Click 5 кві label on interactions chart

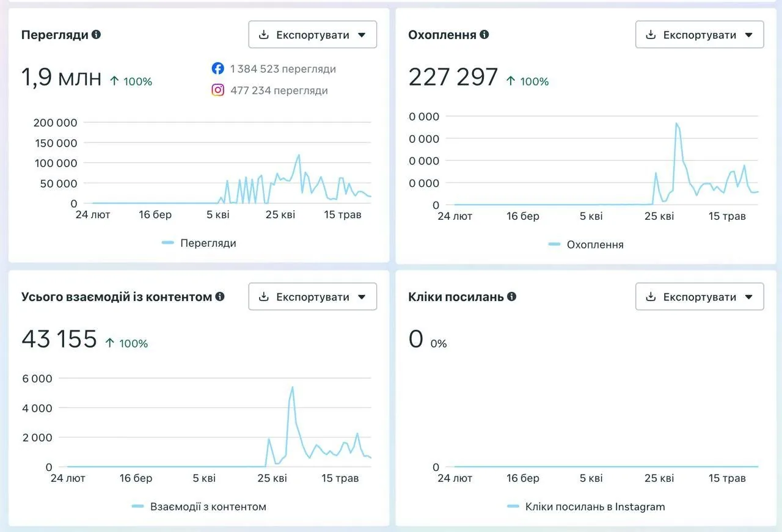204,478
